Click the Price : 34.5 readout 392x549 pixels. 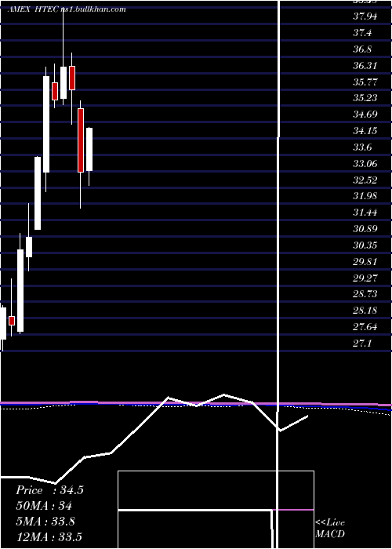point(49,490)
